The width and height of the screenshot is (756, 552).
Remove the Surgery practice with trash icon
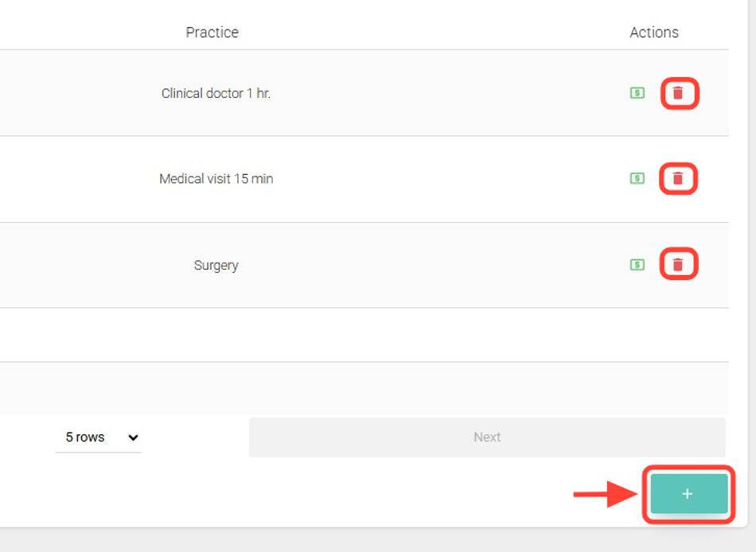click(678, 265)
